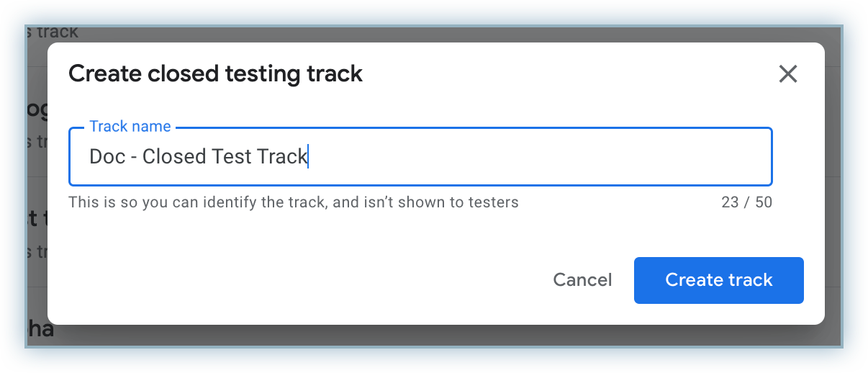Click the "23 / 50" character counter
Viewport: 868px width, 373px height.
(x=746, y=202)
